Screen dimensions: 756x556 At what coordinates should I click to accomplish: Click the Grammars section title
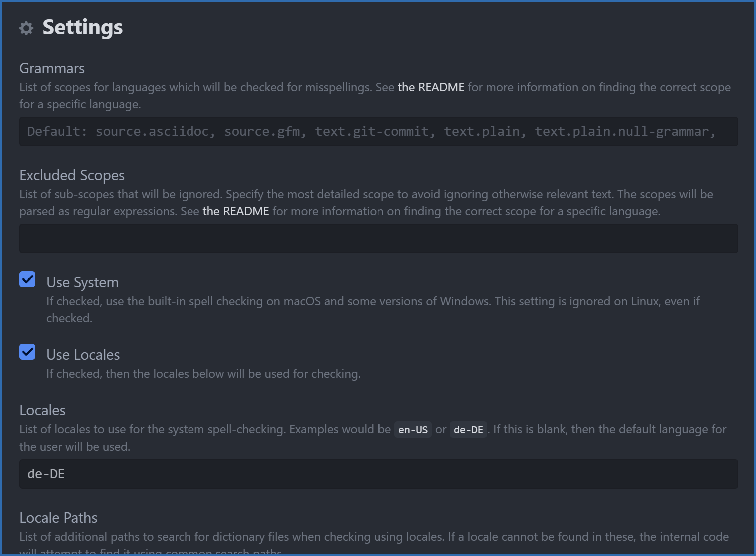click(52, 68)
